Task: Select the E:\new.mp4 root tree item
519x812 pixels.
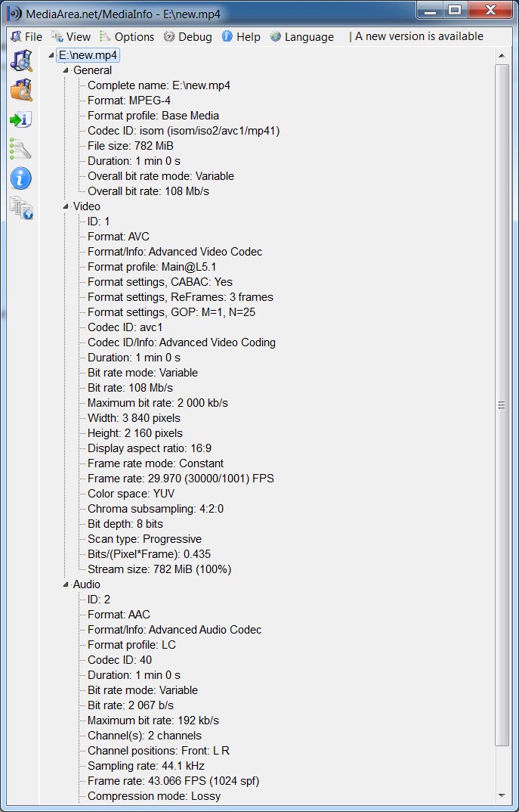Action: click(88, 55)
